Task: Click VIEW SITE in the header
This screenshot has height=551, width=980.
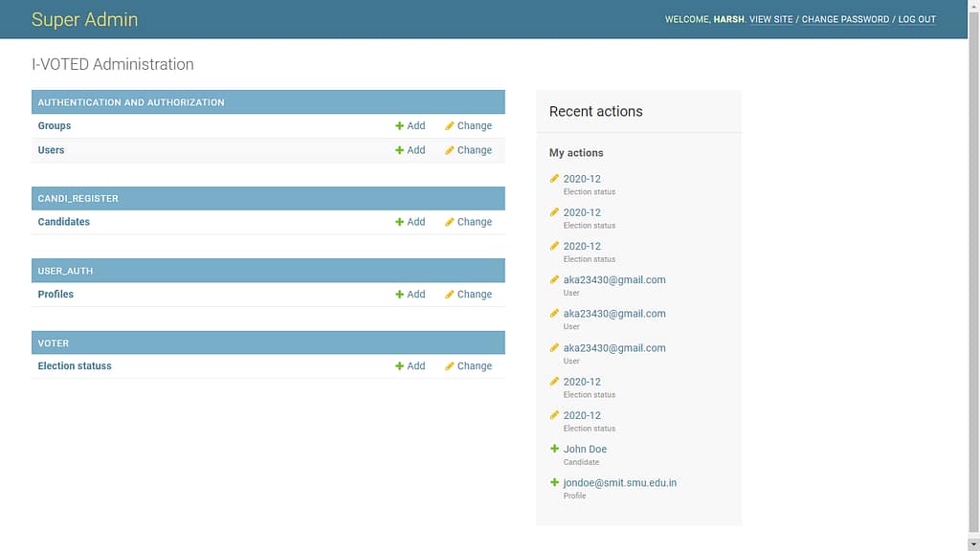Action: point(770,19)
